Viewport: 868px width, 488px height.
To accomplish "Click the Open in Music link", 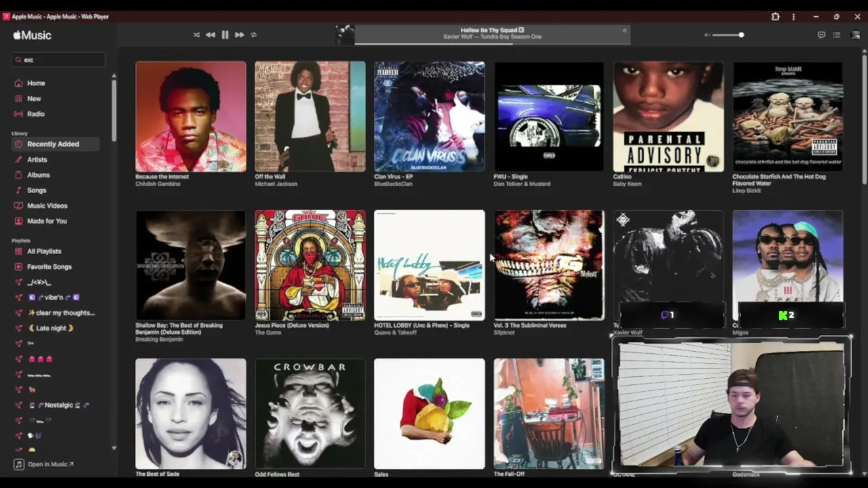I will 43,464.
